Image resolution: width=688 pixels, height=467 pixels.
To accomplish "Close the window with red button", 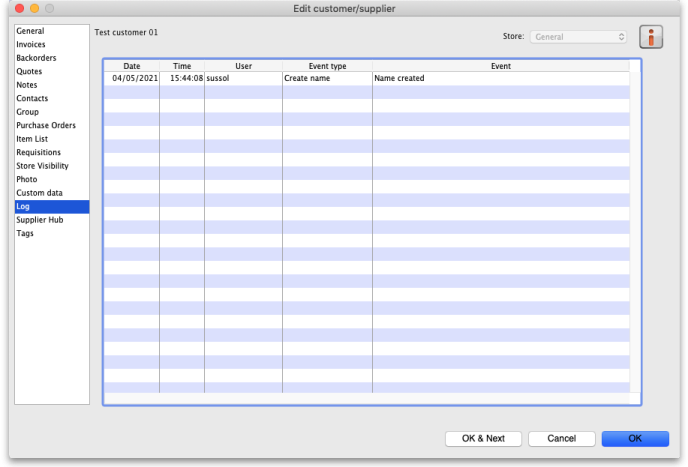I will tap(17, 8).
